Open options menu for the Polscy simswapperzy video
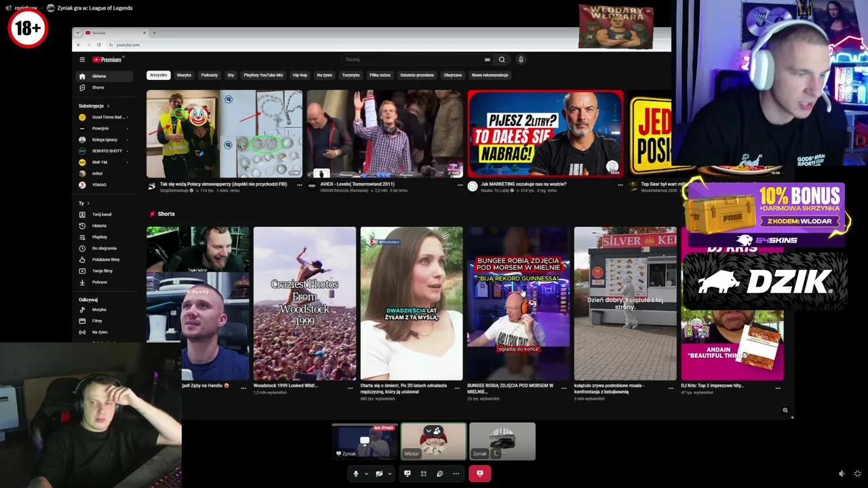Screen dimensions: 868x488 pos(299,184)
